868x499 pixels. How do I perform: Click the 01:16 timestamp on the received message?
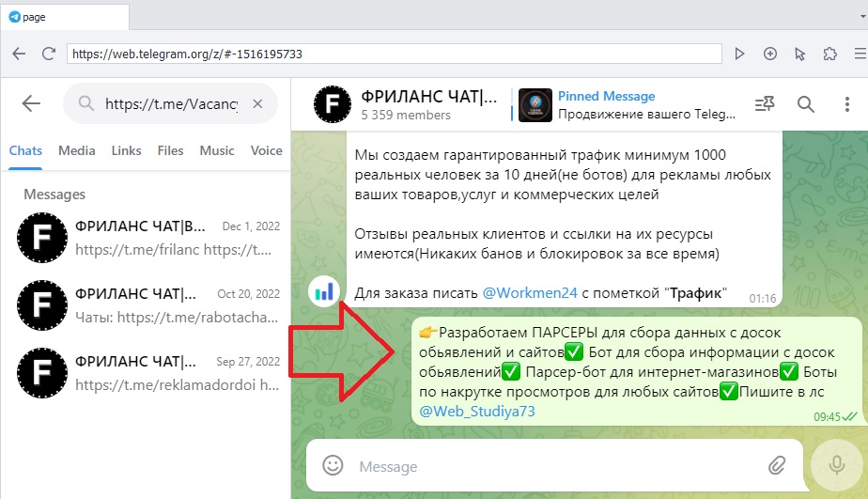point(762,299)
